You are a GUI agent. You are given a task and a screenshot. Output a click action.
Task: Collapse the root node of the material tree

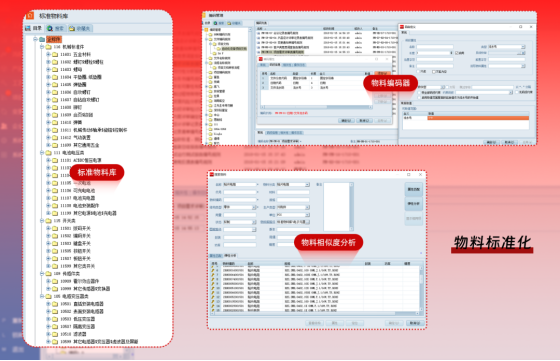click(x=35, y=39)
